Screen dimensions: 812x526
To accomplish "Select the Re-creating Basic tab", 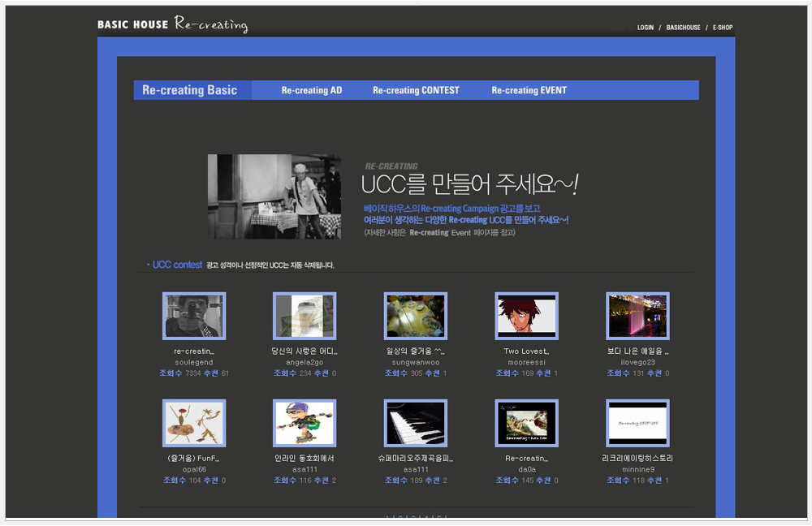I will point(190,90).
